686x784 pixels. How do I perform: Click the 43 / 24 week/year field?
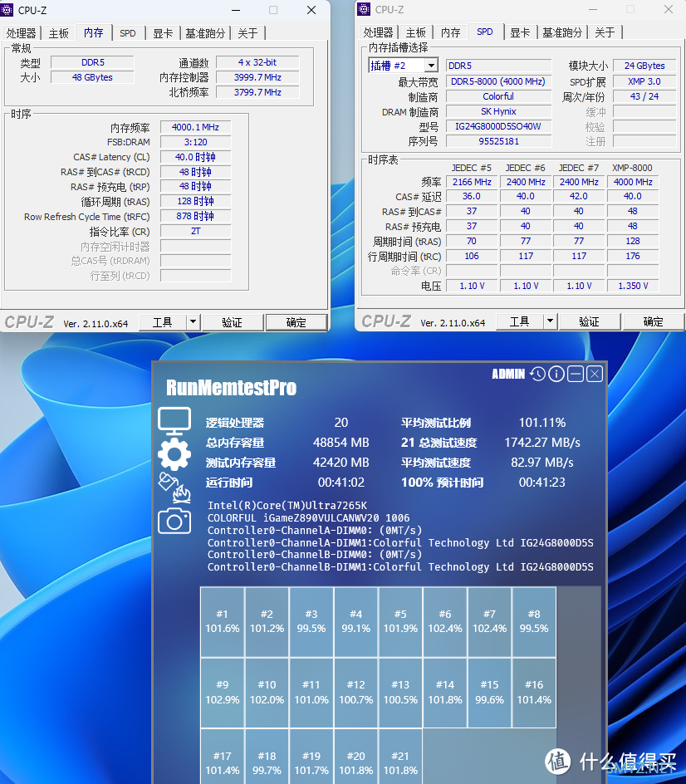[x=644, y=96]
